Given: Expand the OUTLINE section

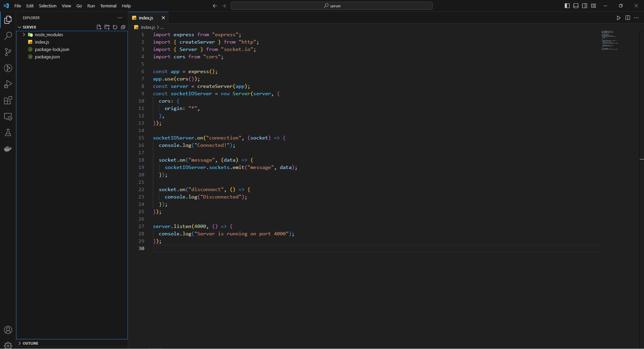Looking at the screenshot, I should (x=30, y=343).
